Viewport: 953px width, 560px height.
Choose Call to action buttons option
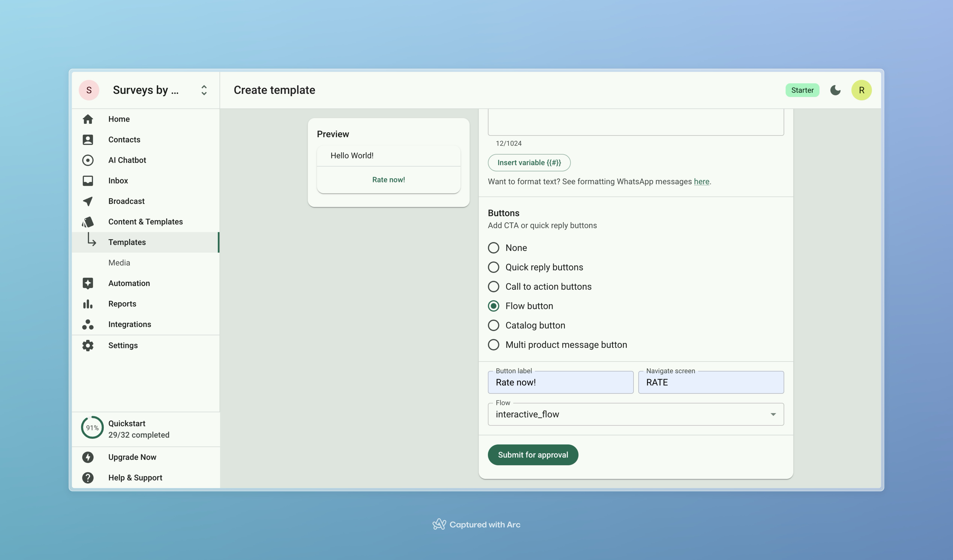494,287
